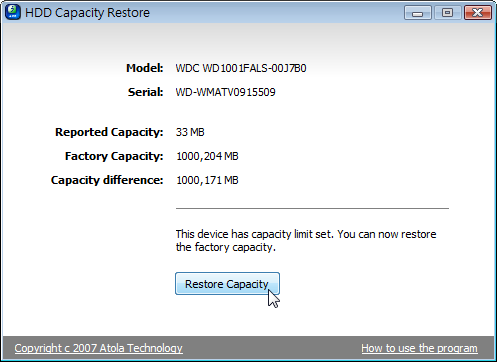Minimize the HDD Capacity Restore window
Image resolution: width=497 pixels, height=362 pixels.
[x=418, y=13]
